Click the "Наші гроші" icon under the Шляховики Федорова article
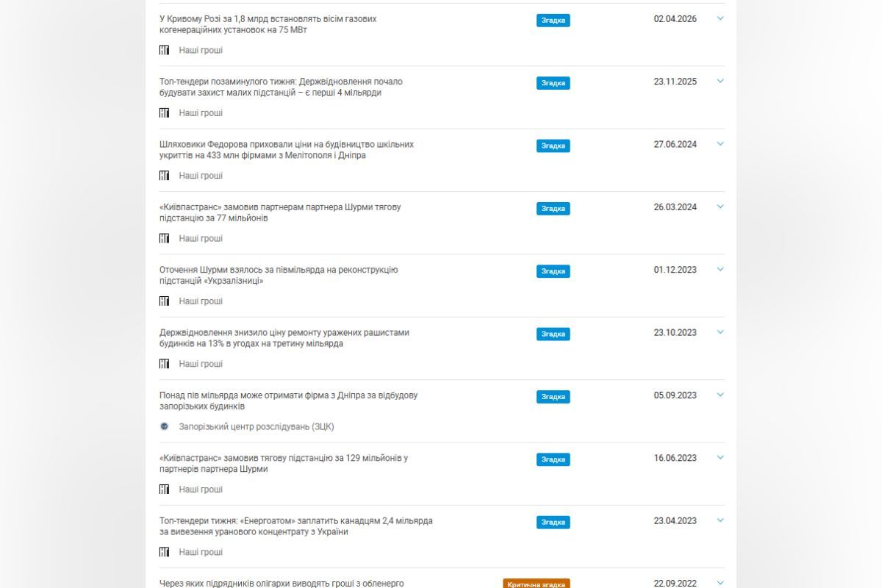The width and height of the screenshot is (882, 588). click(x=165, y=175)
